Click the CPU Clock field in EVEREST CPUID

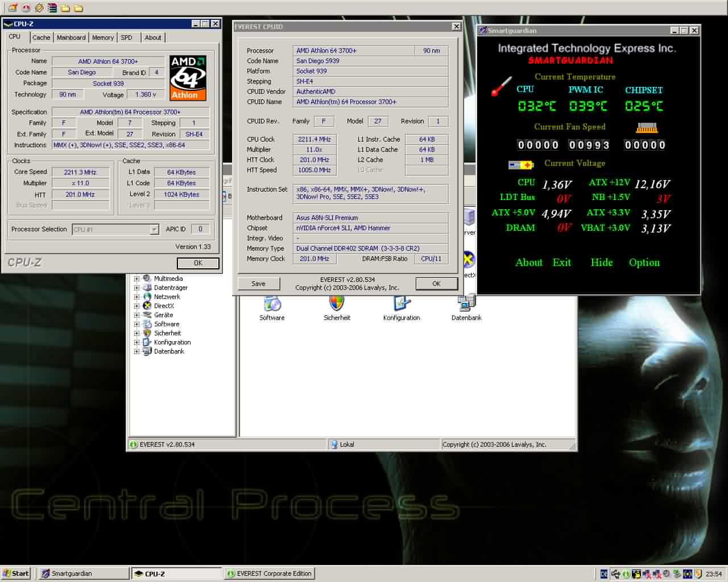coord(315,139)
